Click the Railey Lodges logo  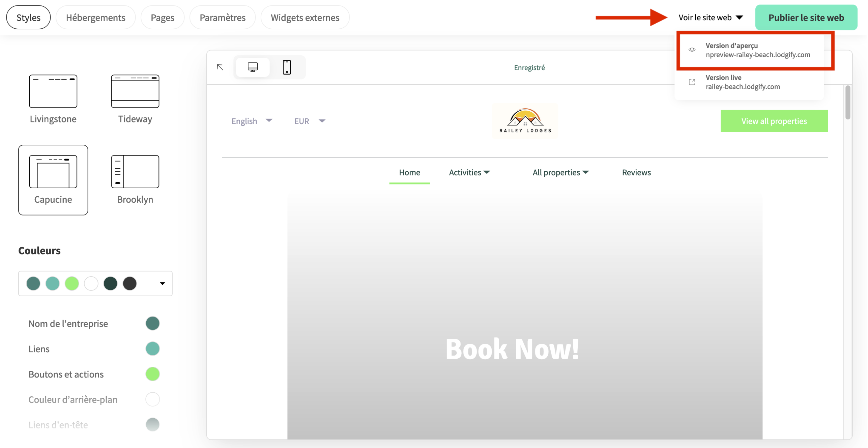coord(525,120)
